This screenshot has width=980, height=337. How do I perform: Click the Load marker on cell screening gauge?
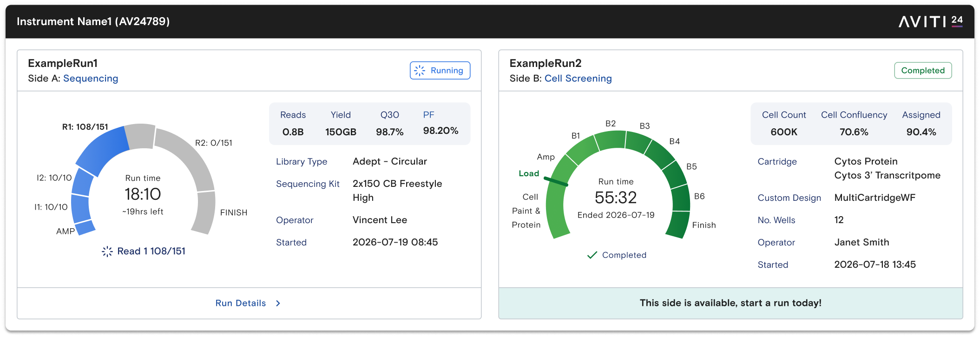556,181
